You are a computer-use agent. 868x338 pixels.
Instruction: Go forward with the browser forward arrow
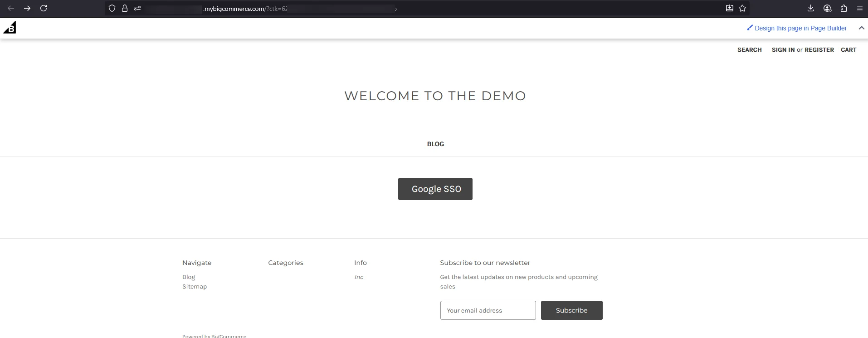(x=27, y=8)
